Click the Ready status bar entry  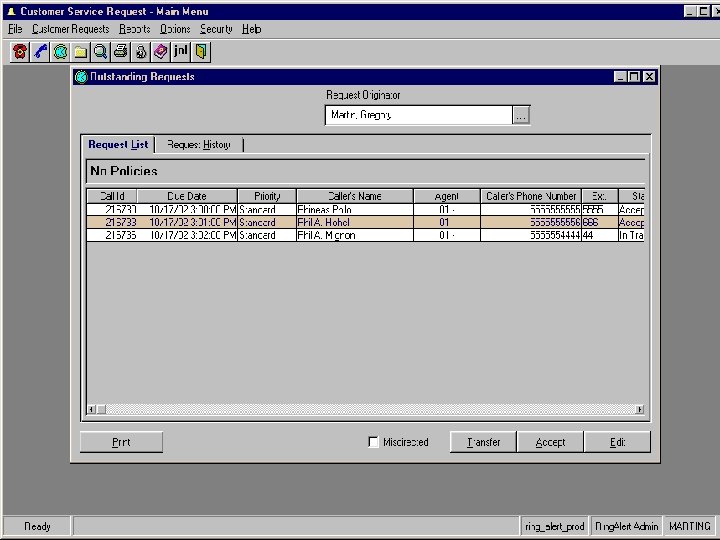coord(37,526)
